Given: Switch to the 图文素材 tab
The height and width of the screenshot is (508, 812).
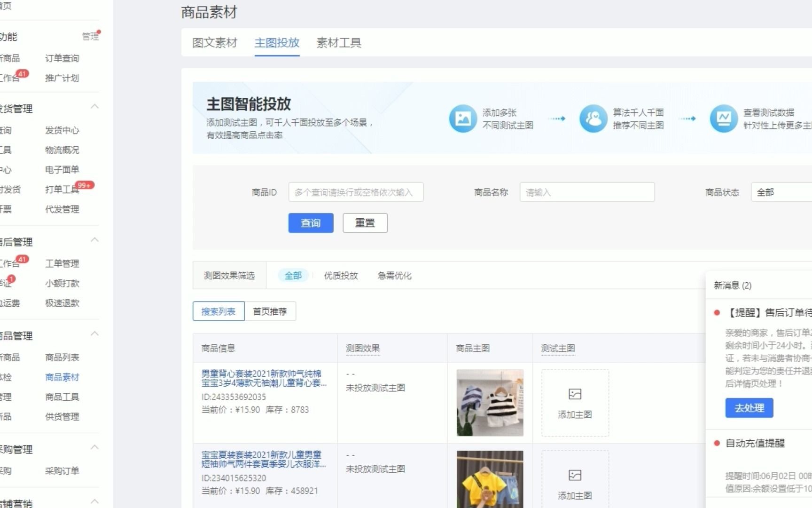Looking at the screenshot, I should coord(214,43).
